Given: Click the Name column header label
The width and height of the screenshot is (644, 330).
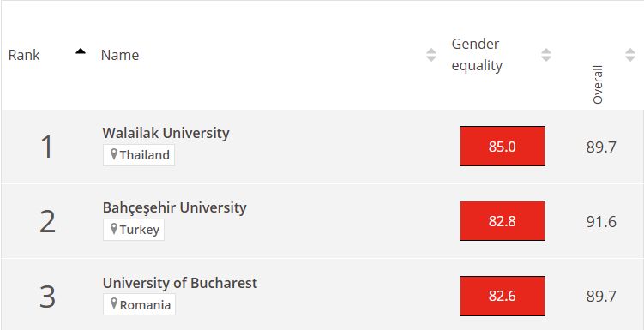Looking at the screenshot, I should point(120,55).
